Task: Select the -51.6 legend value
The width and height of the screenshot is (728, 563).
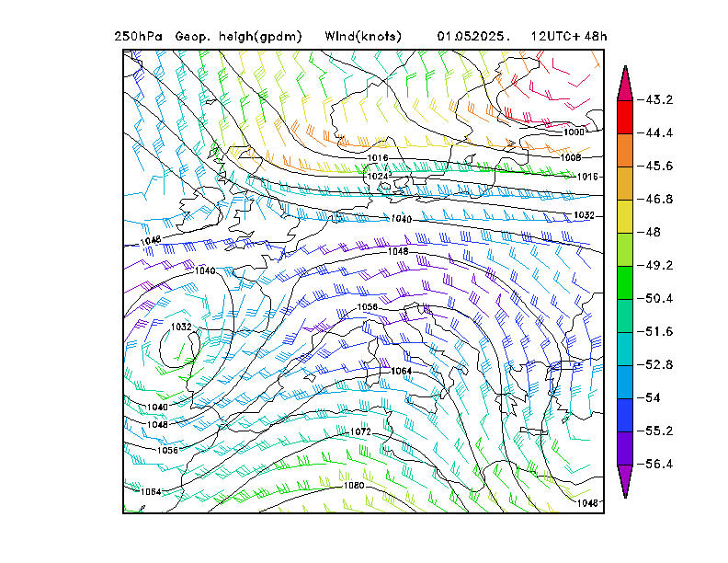Action: pos(655,332)
